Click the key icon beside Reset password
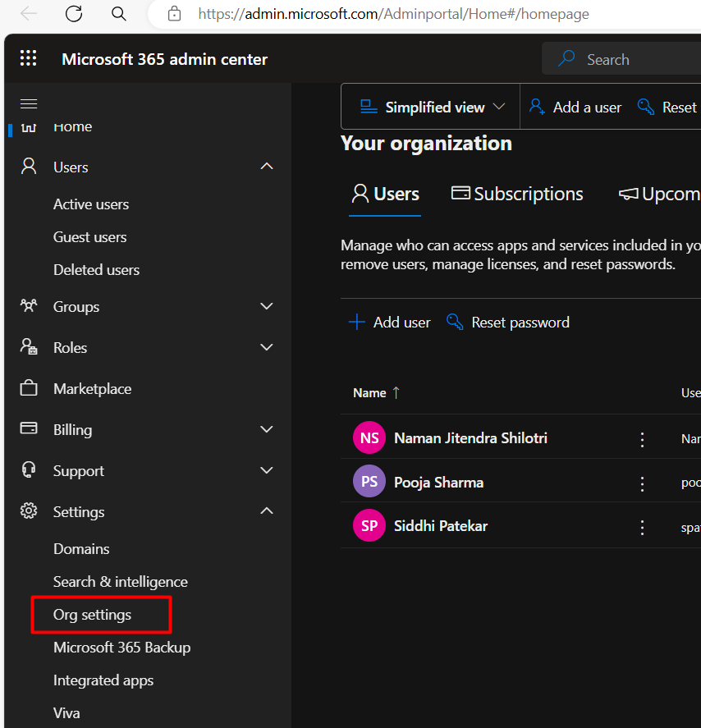 point(455,322)
